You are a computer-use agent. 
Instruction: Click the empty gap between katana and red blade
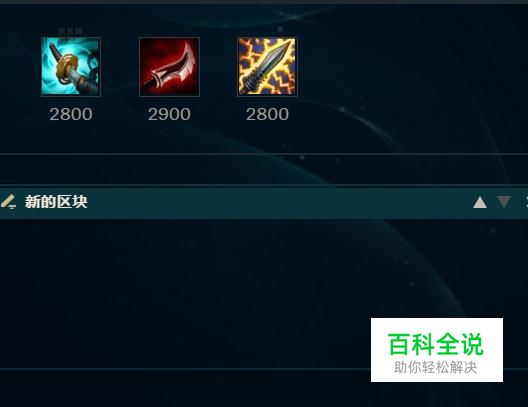[x=120, y=67]
